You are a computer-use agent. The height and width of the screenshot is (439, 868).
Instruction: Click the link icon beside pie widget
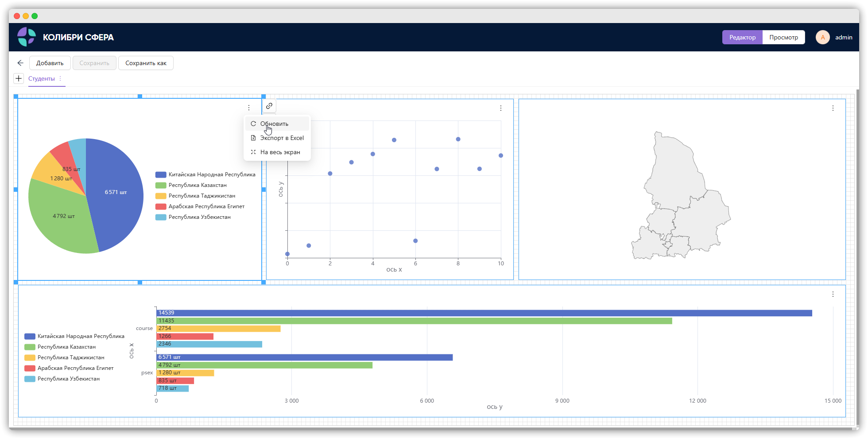[269, 106]
